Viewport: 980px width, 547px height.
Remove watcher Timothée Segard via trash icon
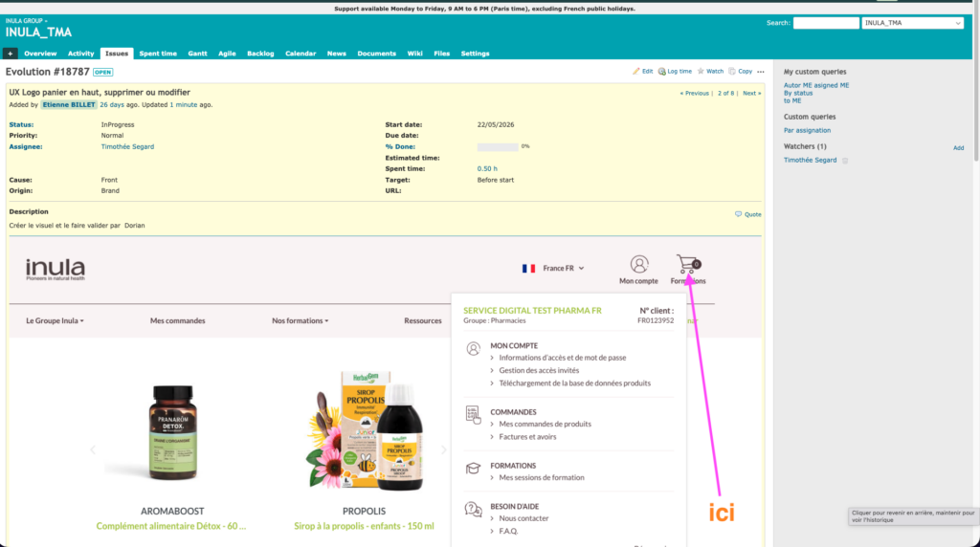(845, 161)
